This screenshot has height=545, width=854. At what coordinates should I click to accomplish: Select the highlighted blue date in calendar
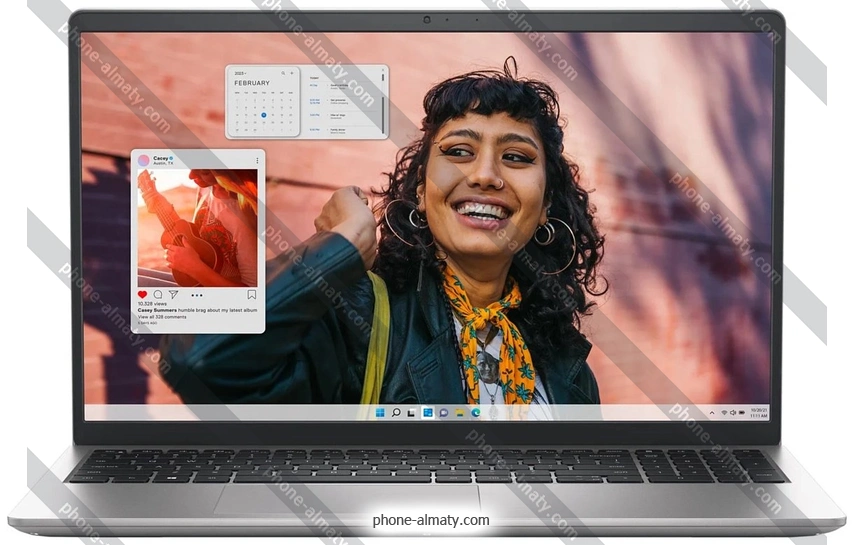(264, 115)
